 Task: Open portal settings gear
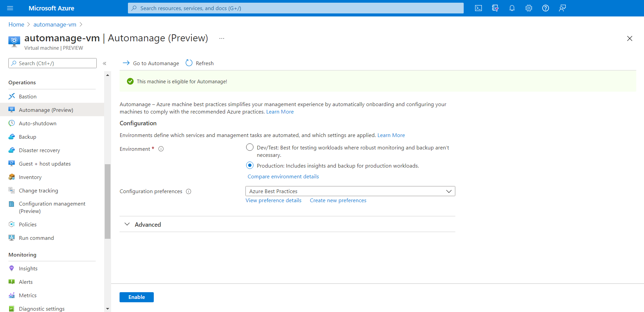coord(529,8)
